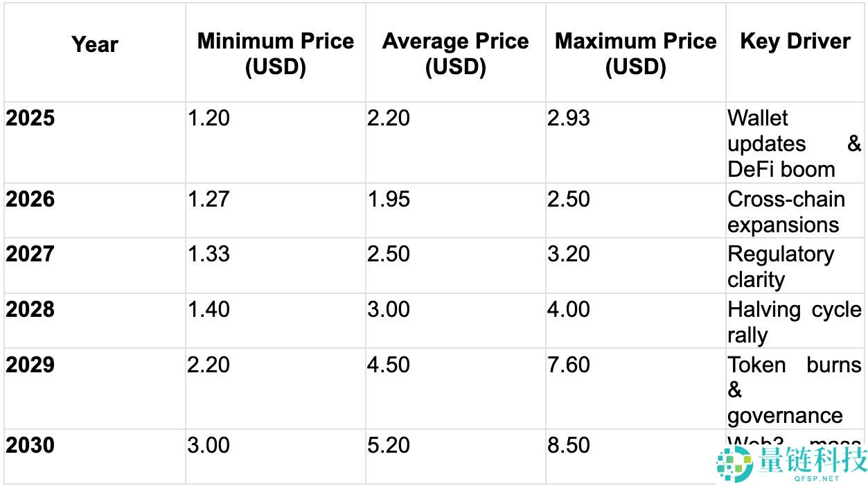The image size is (868, 486).
Task: Select the 1.95 average price value
Action: pos(389,200)
